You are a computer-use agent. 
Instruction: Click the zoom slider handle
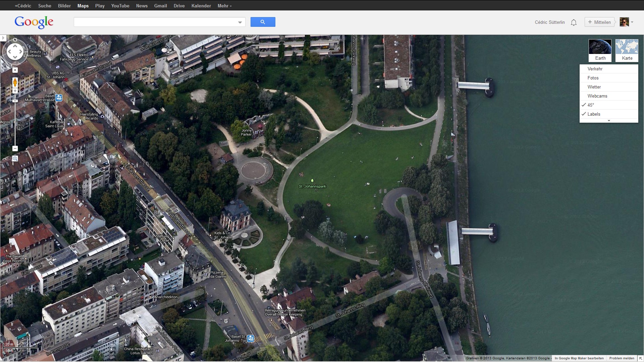pyautogui.click(x=15, y=101)
